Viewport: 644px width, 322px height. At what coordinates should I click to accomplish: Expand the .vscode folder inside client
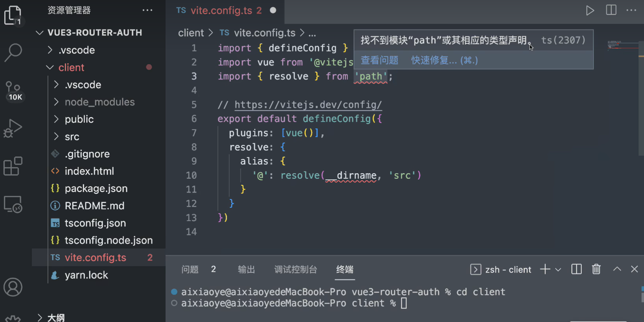(x=56, y=84)
